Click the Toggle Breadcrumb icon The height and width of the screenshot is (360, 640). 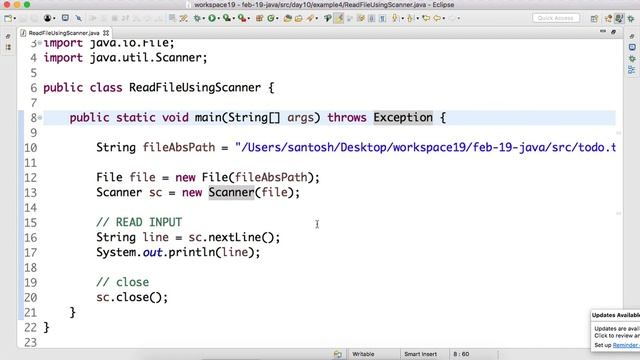click(328, 18)
